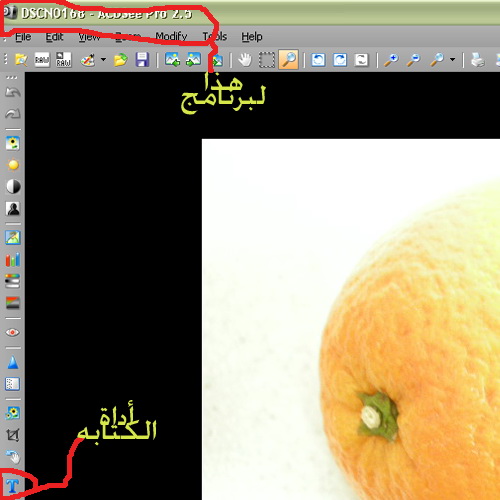The width and height of the screenshot is (500, 500).
Task: Click the printer icon
Action: (x=477, y=60)
